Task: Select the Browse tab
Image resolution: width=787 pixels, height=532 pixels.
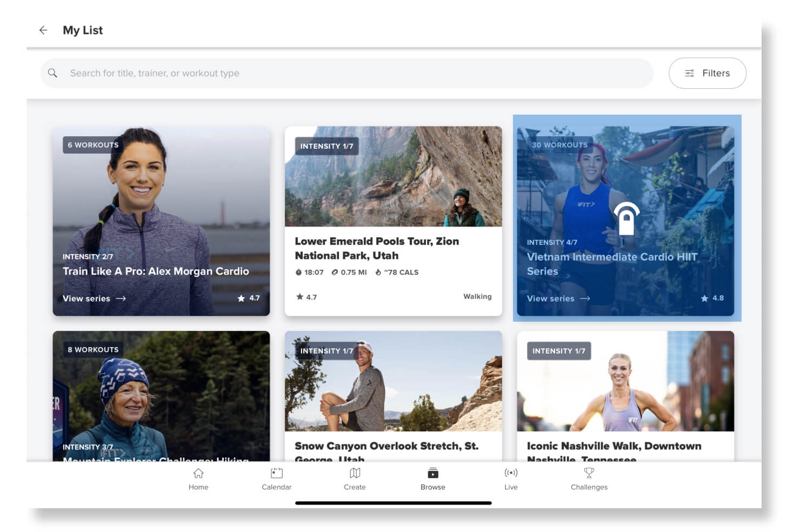Action: [x=433, y=479]
